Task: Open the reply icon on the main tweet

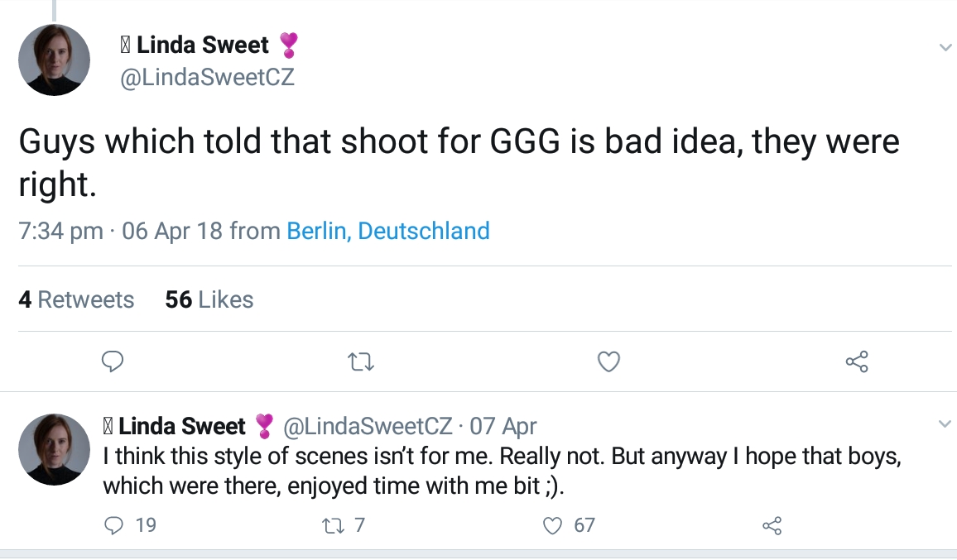Action: [113, 362]
